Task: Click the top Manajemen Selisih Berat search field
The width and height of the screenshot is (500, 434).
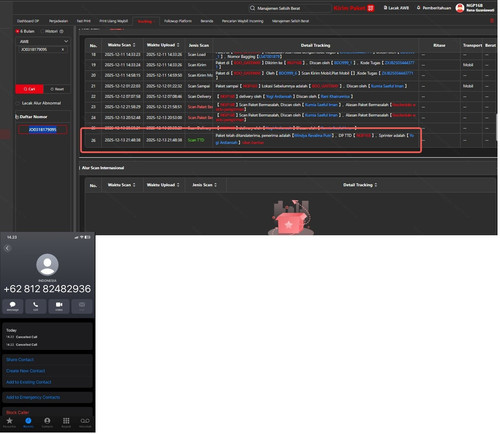Action: 290,8
